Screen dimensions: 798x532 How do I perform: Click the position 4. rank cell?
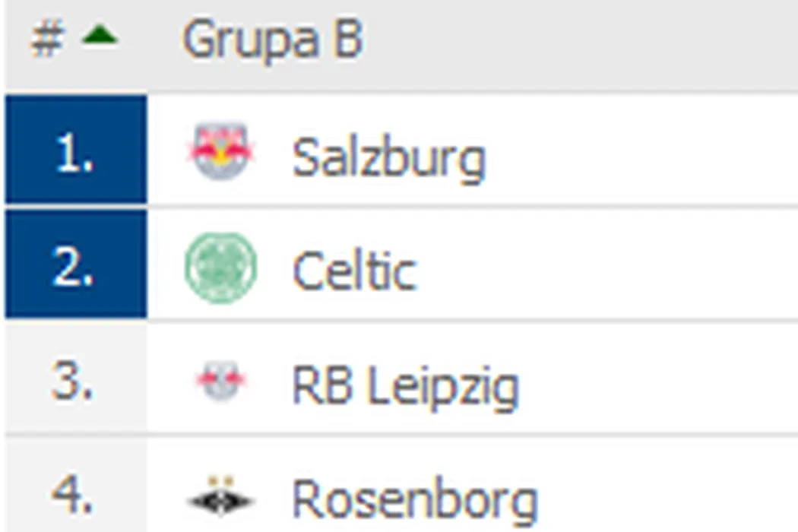point(74,494)
